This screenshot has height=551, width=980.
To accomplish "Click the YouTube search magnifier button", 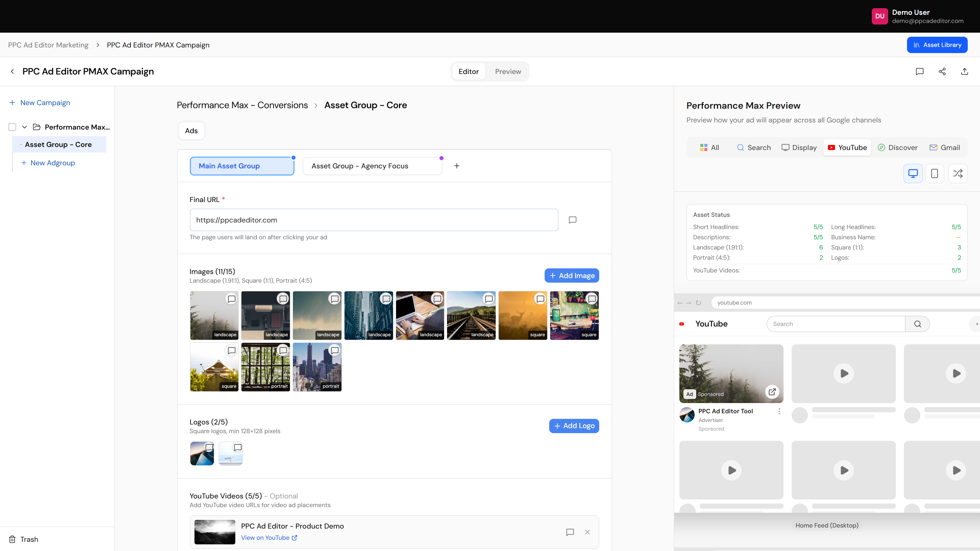I will tap(918, 324).
